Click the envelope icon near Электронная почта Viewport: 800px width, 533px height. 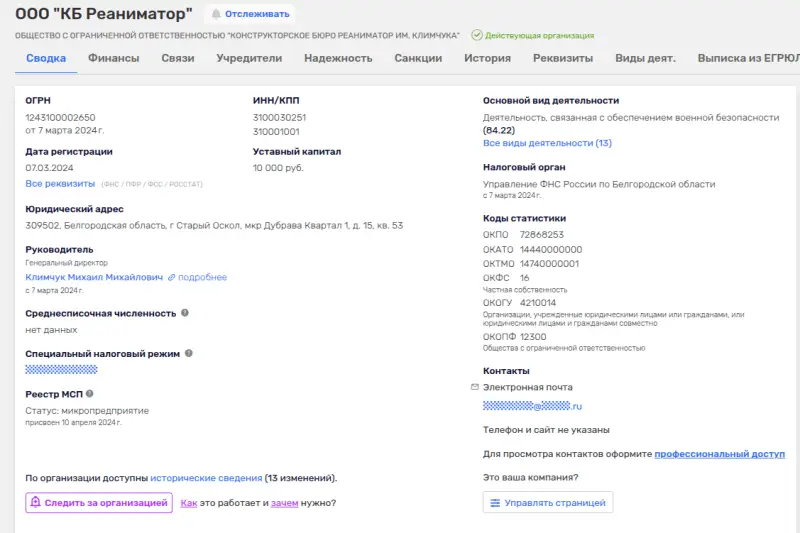click(x=474, y=387)
